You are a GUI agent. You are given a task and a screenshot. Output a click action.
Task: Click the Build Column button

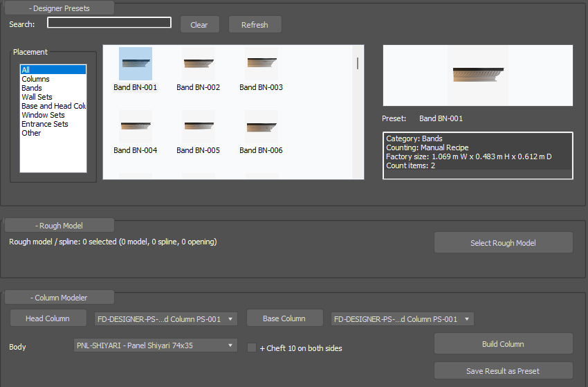pyautogui.click(x=503, y=344)
